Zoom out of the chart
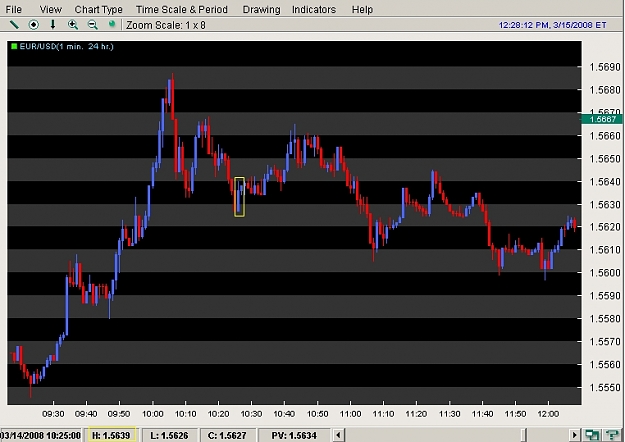 92,25
